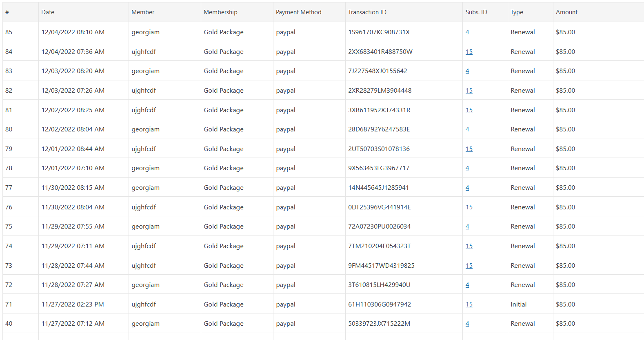Select transaction ID 7J227548XJ0155642
The height and width of the screenshot is (340, 644).
coord(378,71)
